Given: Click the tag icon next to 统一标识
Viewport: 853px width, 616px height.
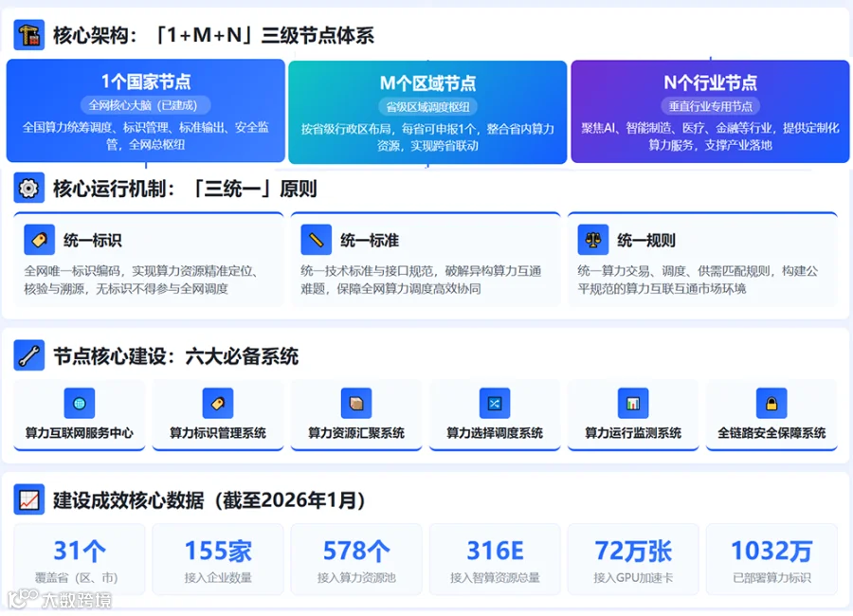Looking at the screenshot, I should [39, 240].
